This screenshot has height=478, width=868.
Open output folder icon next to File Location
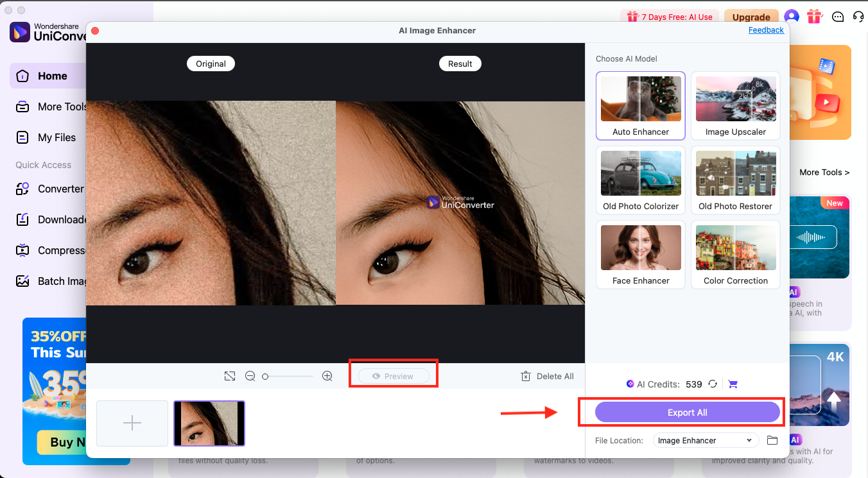[772, 440]
